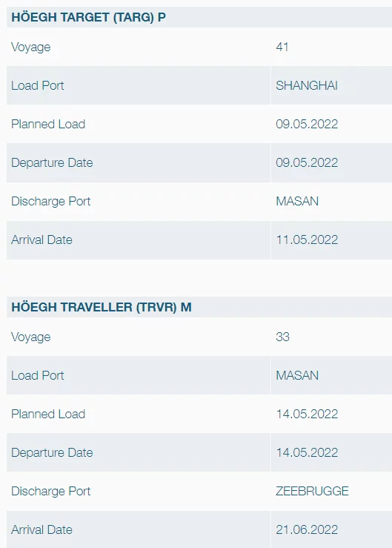The width and height of the screenshot is (392, 548).
Task: Click the Voyage label in Höegh Target table
Action: pos(30,47)
